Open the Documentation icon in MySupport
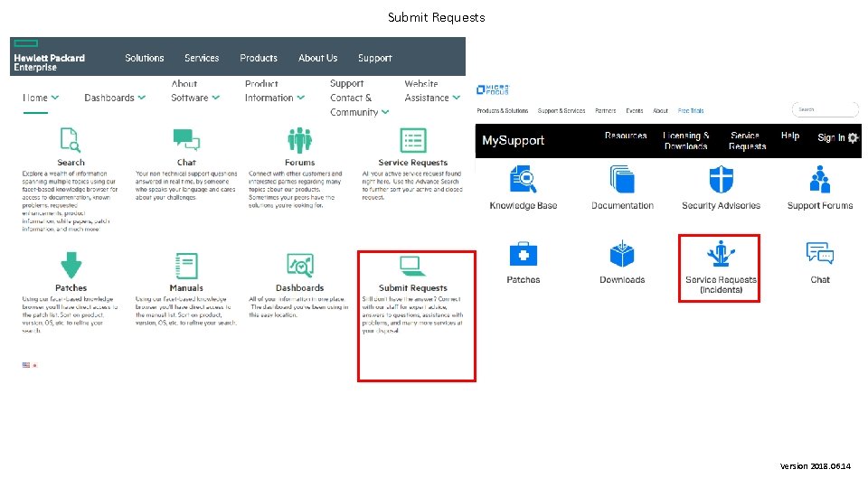This screenshot has width=868, height=488. pyautogui.click(x=622, y=179)
